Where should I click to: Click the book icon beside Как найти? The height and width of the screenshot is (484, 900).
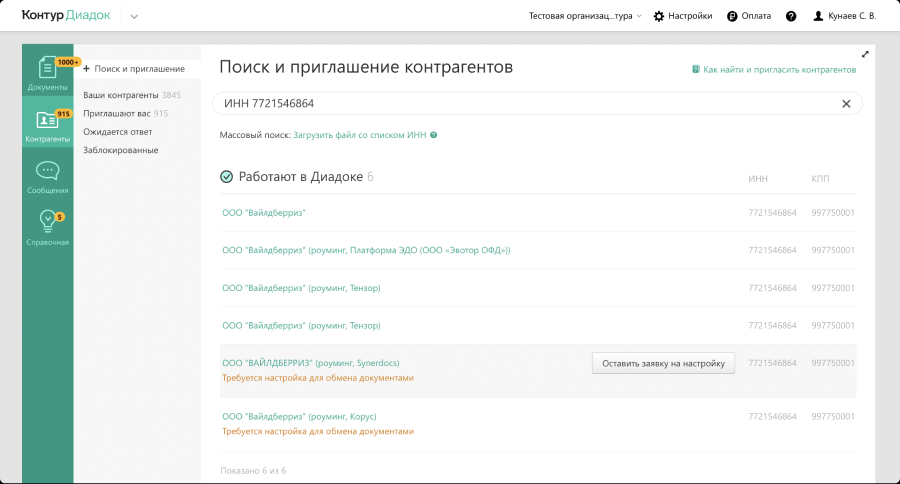pyautogui.click(x=696, y=69)
